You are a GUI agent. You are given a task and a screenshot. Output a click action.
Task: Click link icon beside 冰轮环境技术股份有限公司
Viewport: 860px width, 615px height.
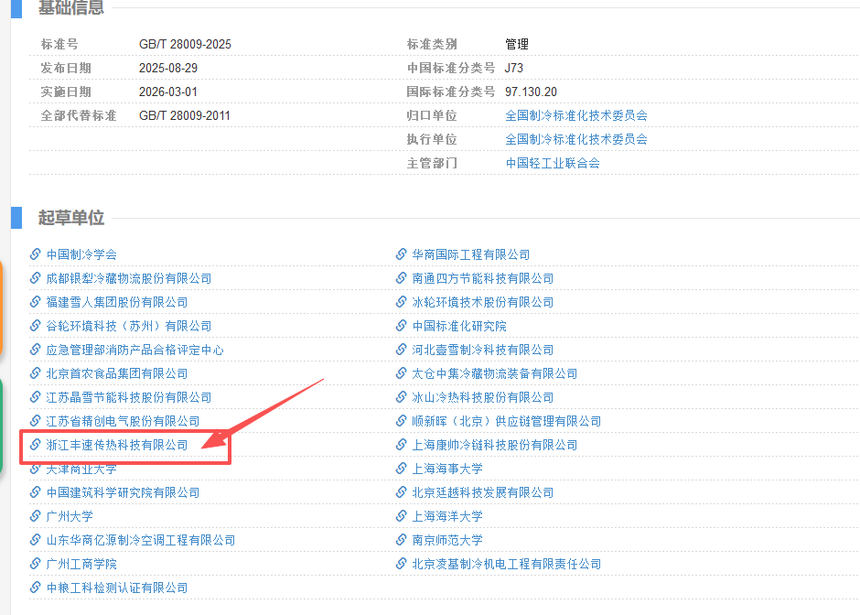pos(401,302)
